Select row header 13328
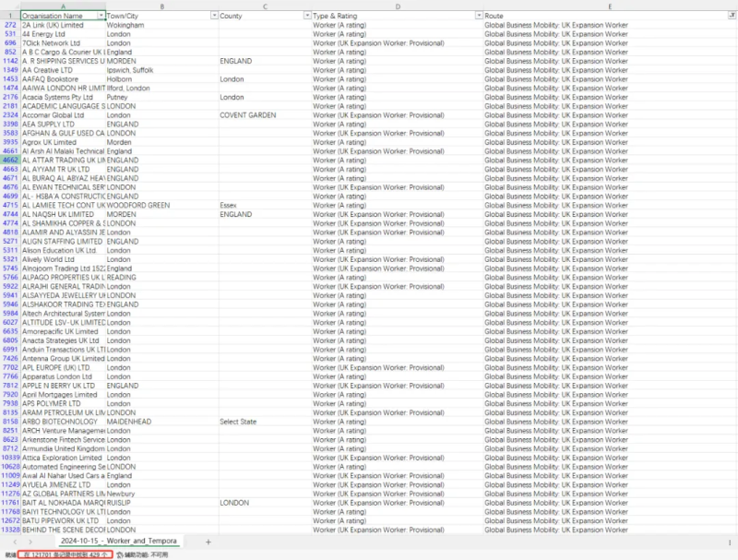Viewport: 738px width, 560px height. [x=10, y=530]
